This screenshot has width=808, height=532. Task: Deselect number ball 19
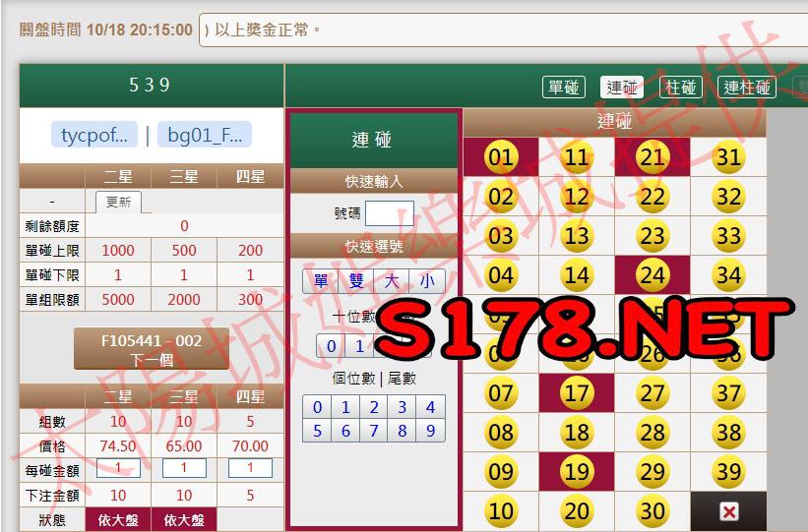click(576, 472)
